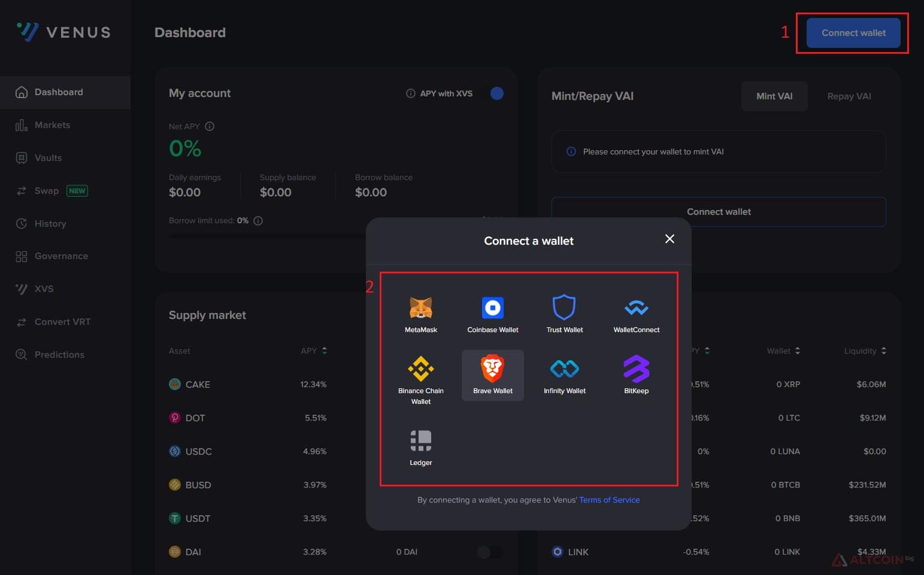The height and width of the screenshot is (575, 924).
Task: Click USDC asset coin icon
Action: pos(175,451)
